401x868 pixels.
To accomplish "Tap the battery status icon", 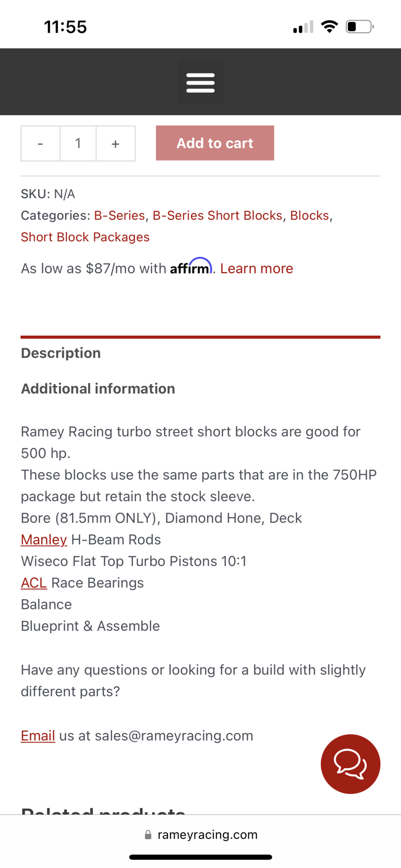I will point(360,27).
